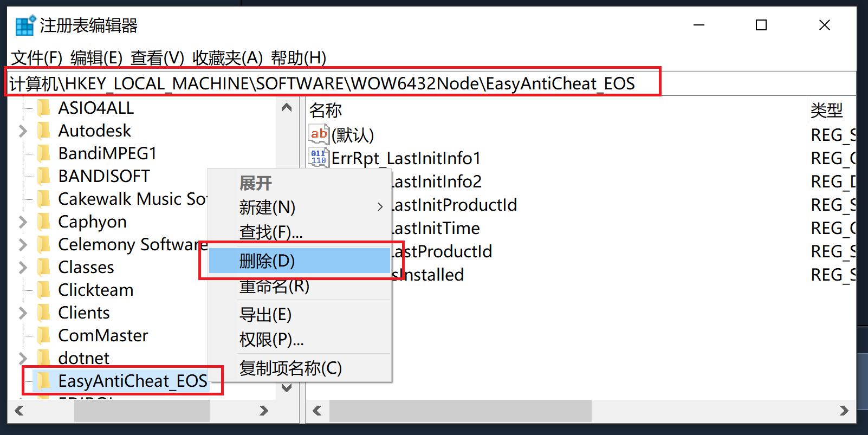Viewport: 868px width, 435px height.
Task: Click the values pane scroll-left arrow
Action: [x=318, y=411]
